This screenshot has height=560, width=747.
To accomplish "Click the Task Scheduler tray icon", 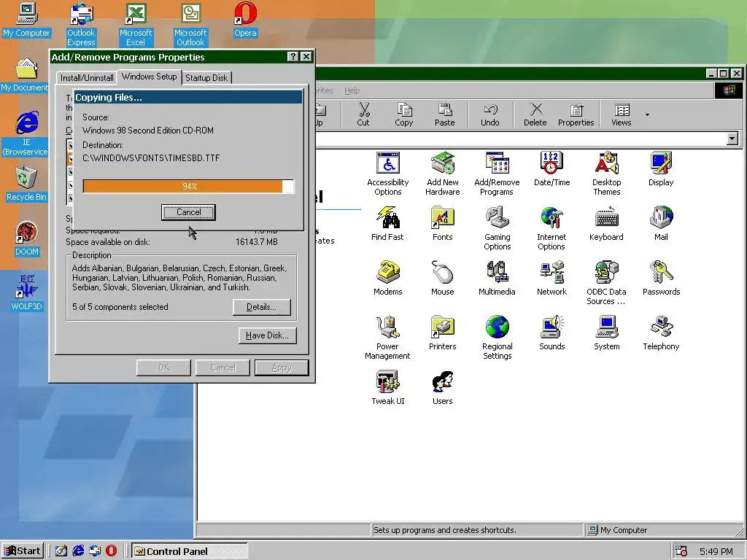I will pos(681,551).
